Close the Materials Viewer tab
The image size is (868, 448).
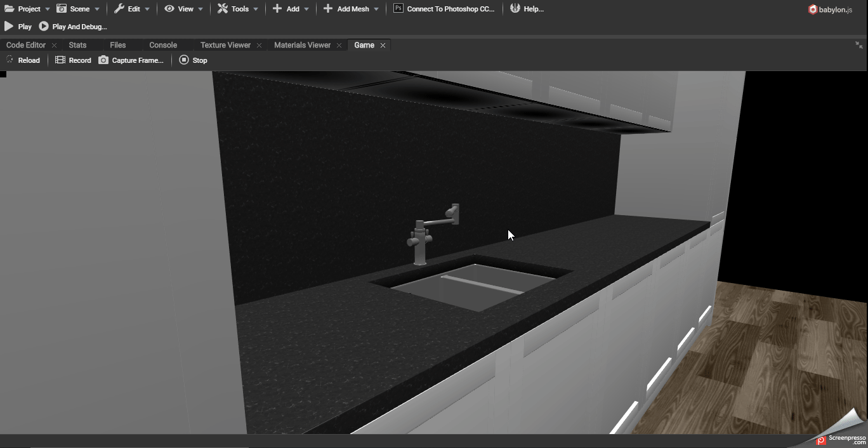339,45
